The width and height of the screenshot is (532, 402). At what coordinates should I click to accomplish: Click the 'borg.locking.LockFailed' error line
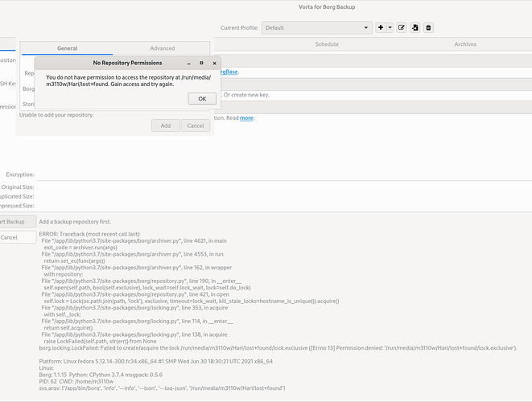278,348
